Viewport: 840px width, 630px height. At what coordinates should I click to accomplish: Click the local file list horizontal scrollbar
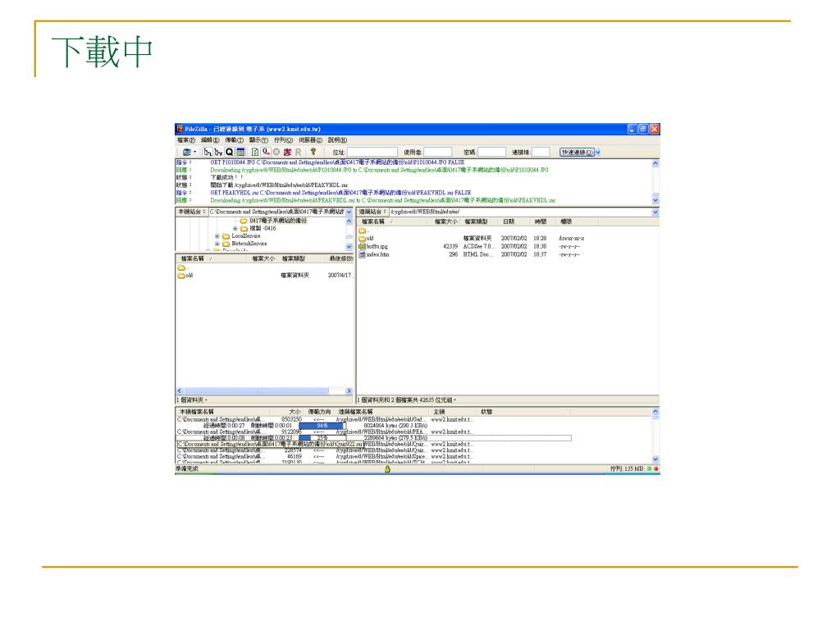pos(264,391)
